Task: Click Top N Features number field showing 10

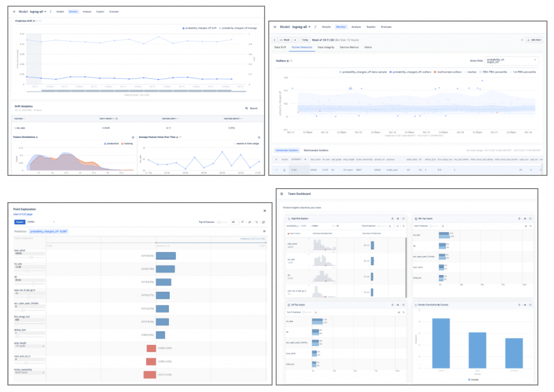Action: tap(234, 222)
